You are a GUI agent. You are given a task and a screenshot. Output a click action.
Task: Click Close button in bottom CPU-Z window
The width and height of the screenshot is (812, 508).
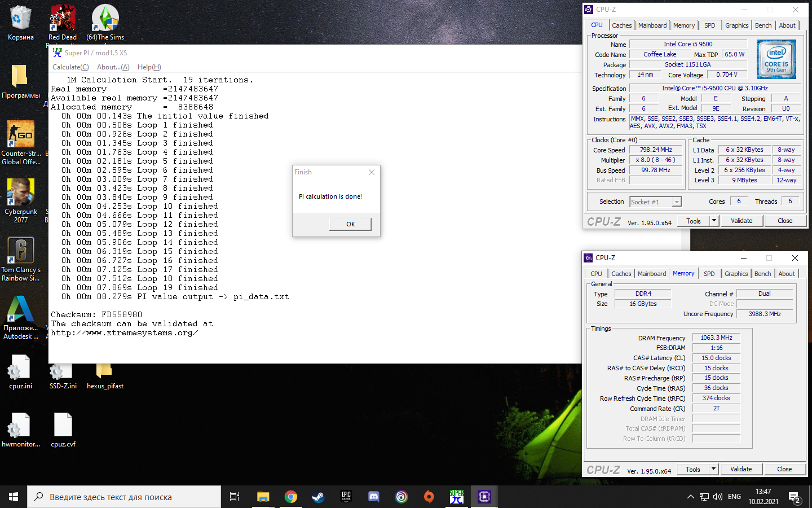tap(784, 469)
